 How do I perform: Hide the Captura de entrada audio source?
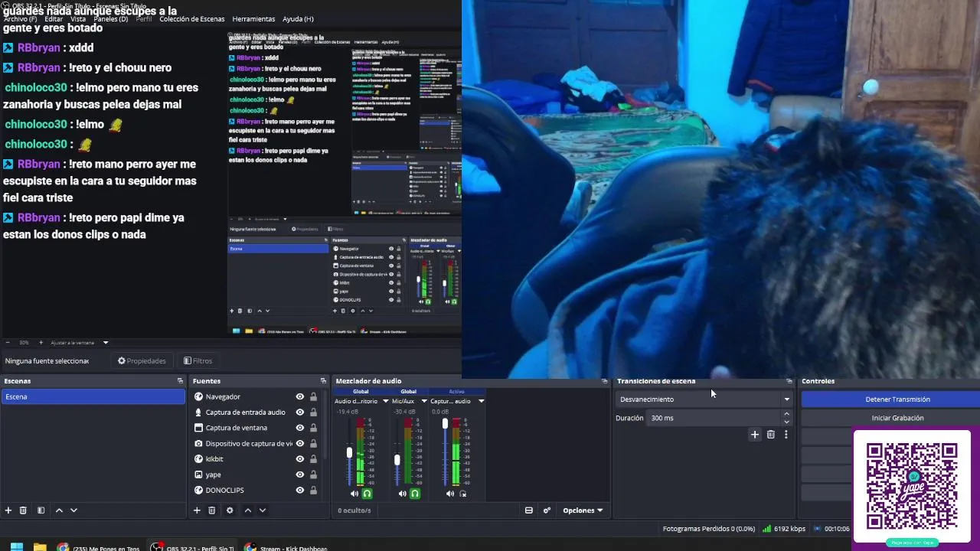pyautogui.click(x=300, y=412)
